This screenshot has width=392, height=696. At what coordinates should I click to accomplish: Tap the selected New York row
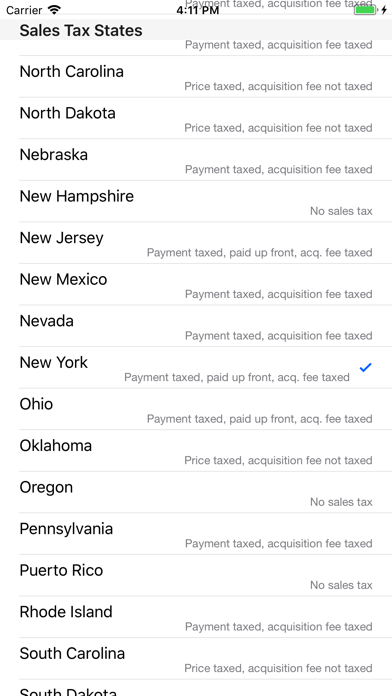[x=196, y=368]
